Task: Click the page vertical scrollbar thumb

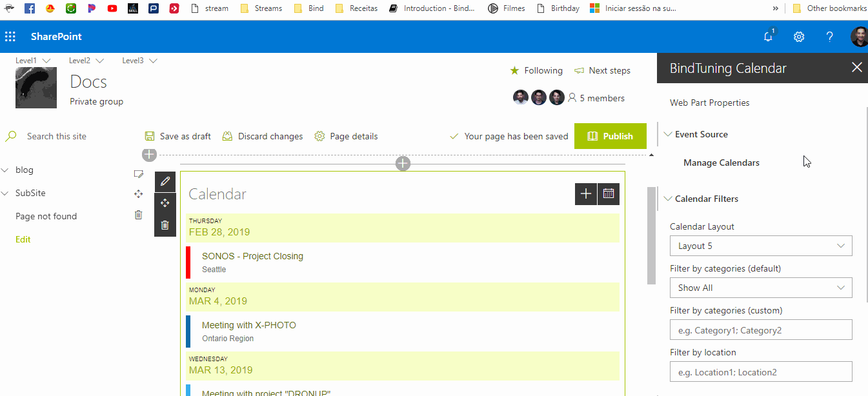Action: click(651, 236)
